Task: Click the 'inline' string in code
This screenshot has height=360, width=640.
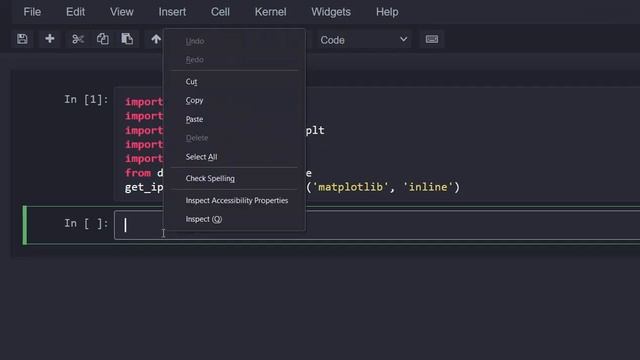Action: click(x=428, y=187)
